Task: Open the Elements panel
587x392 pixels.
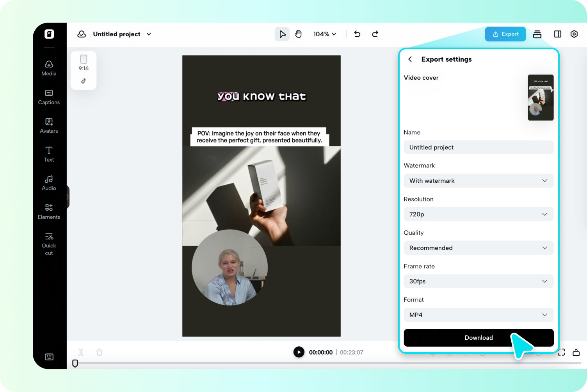Action: 49,212
